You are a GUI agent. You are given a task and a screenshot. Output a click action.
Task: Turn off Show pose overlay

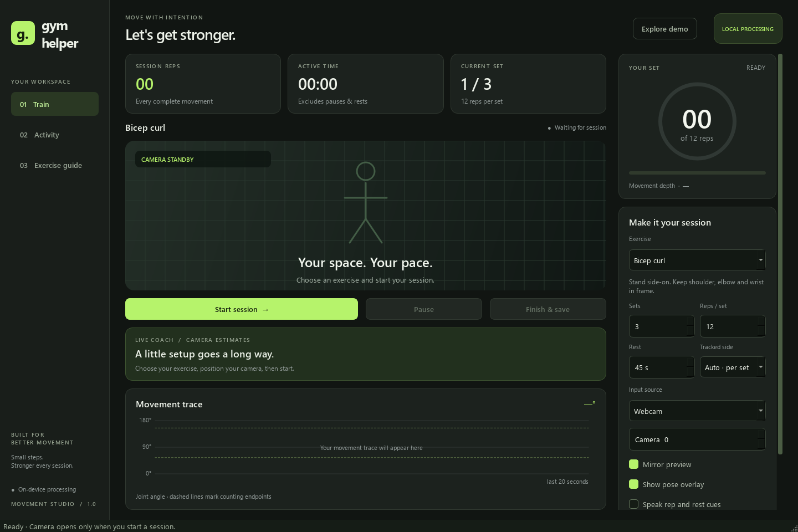[634, 484]
